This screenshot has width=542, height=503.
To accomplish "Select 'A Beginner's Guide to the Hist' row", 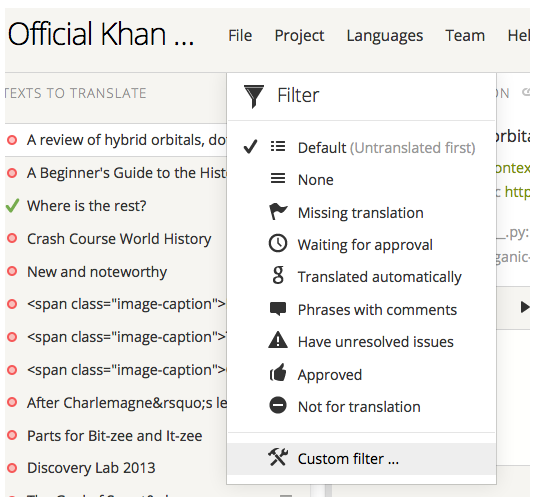I will click(116, 173).
